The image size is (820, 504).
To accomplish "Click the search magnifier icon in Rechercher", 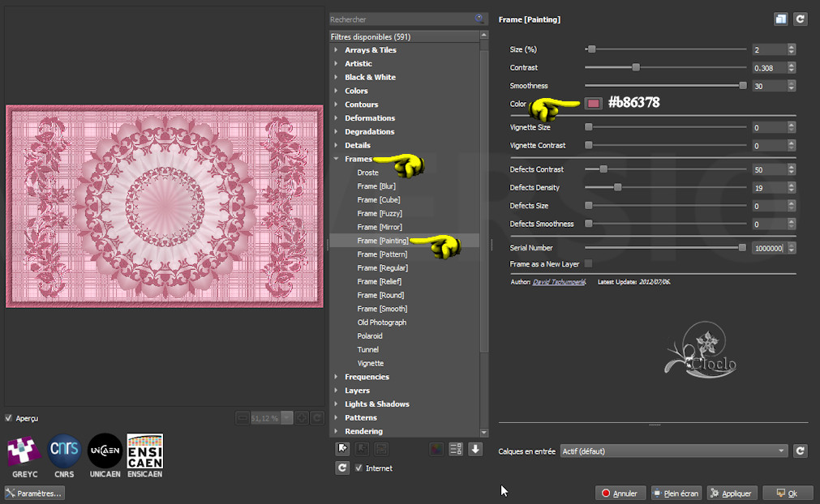I will 480,19.
